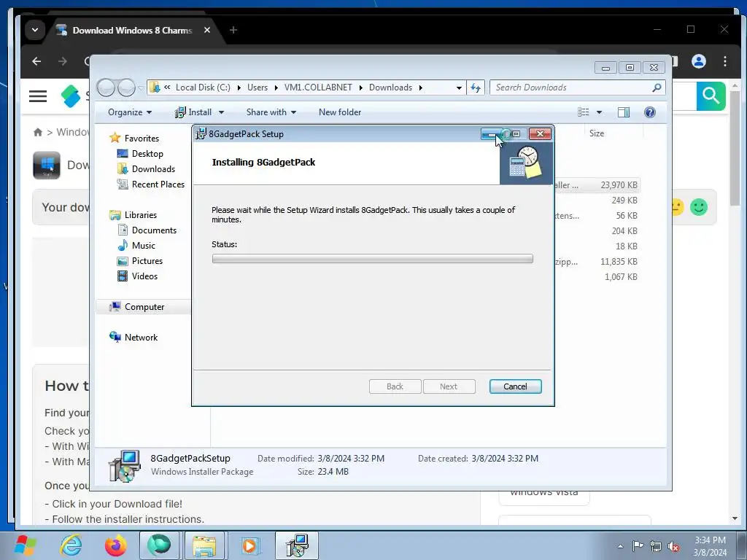Open Documents library
Image resolution: width=747 pixels, height=560 pixels.
point(154,230)
